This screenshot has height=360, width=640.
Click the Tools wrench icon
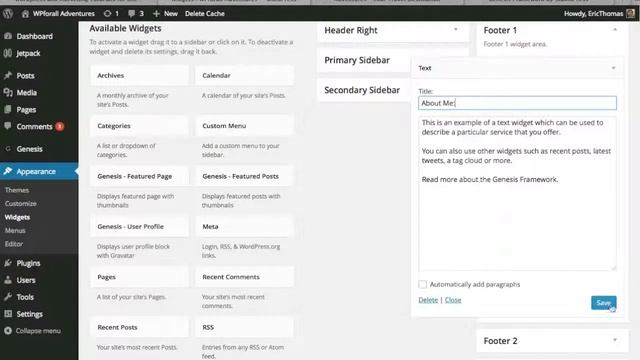coord(8,297)
